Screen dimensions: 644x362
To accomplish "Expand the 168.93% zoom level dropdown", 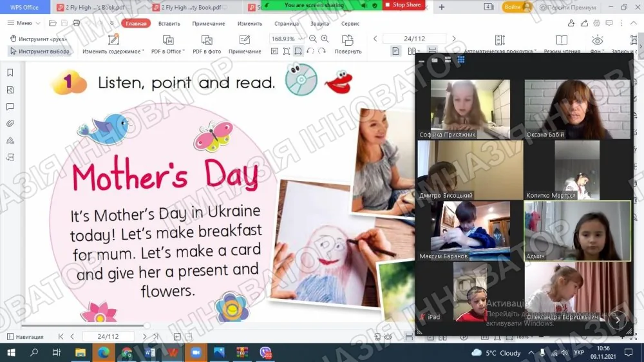I will tap(301, 39).
